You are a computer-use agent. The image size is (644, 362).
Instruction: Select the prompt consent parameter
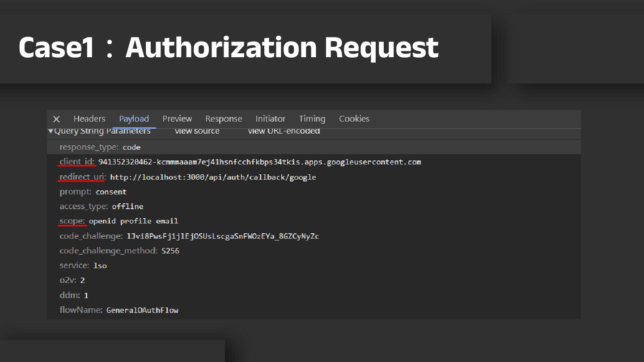(111, 192)
